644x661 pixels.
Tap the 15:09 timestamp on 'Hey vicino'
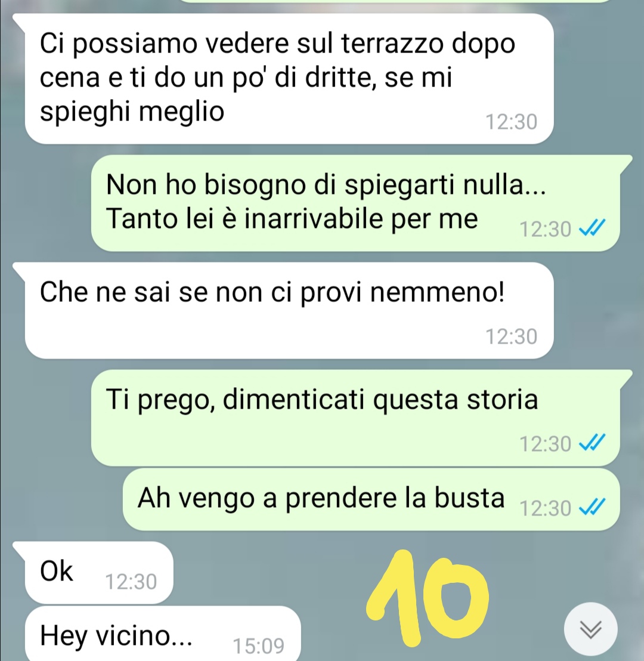click(258, 645)
